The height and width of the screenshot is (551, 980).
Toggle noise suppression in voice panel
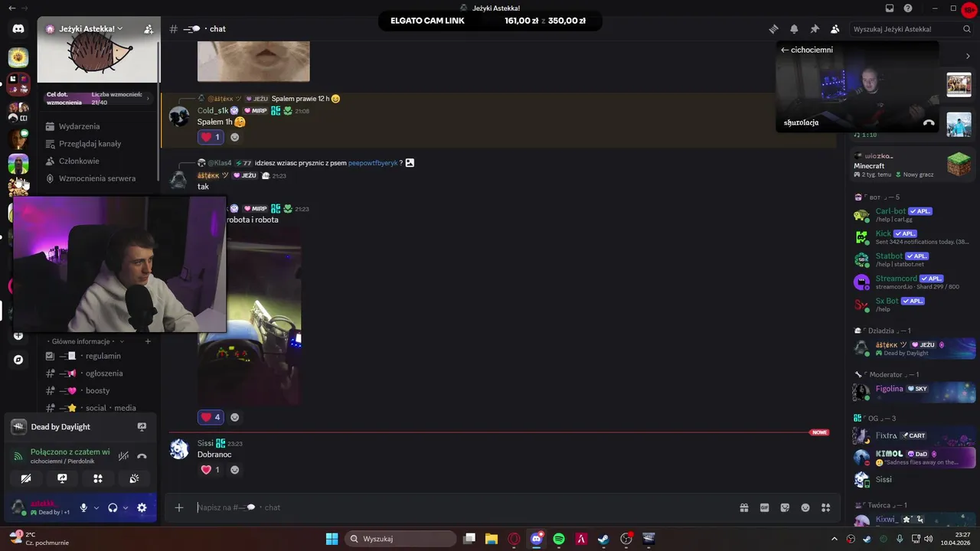pyautogui.click(x=123, y=456)
